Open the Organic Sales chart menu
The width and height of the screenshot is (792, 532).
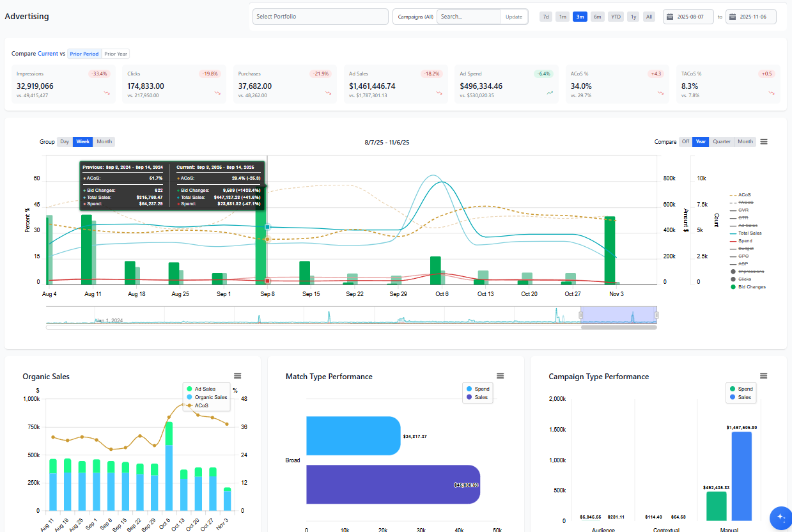(x=238, y=376)
